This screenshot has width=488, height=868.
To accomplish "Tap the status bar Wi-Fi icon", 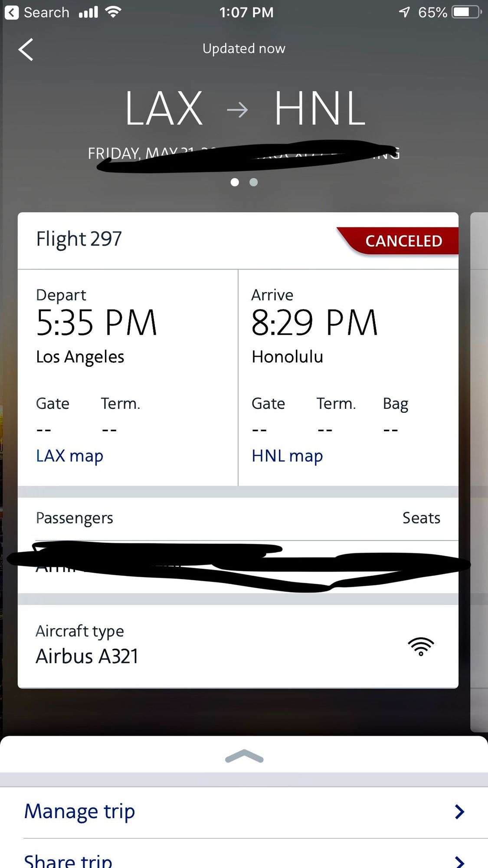I will 113,12.
